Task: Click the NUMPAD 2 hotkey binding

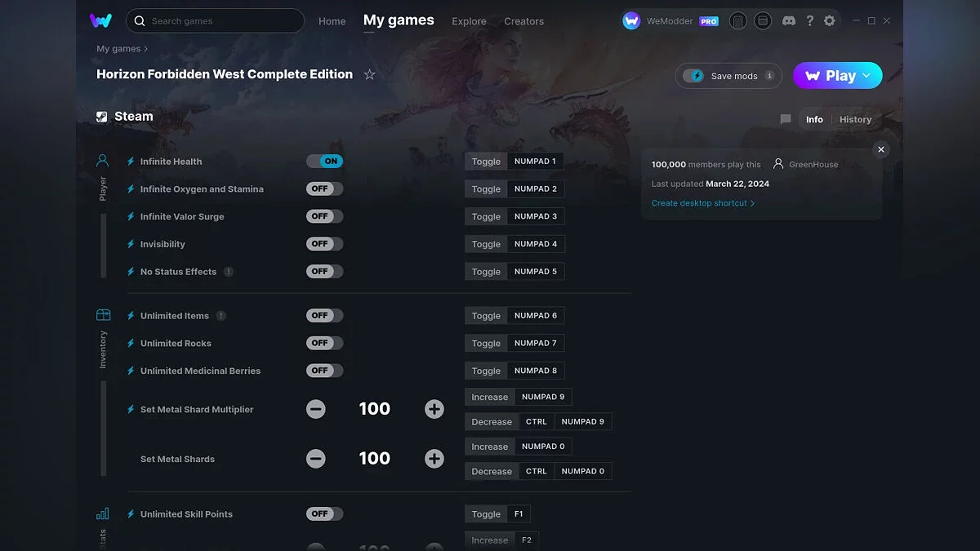Action: point(536,189)
